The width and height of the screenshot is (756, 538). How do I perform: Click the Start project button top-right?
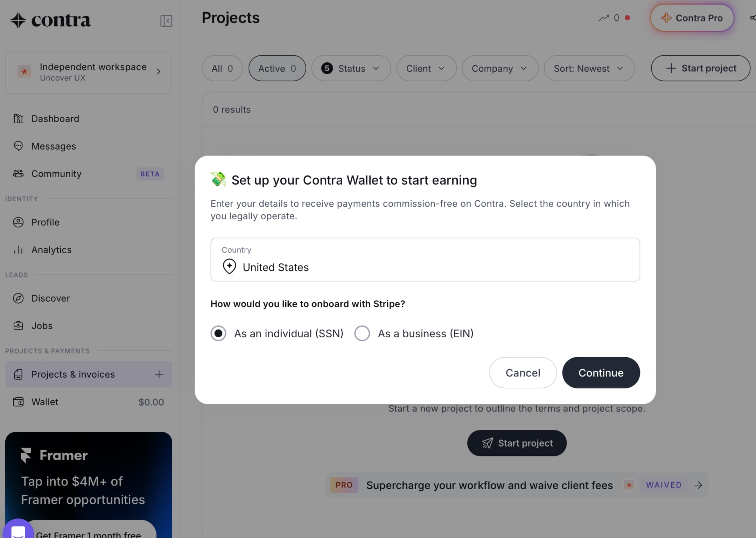pyautogui.click(x=701, y=68)
